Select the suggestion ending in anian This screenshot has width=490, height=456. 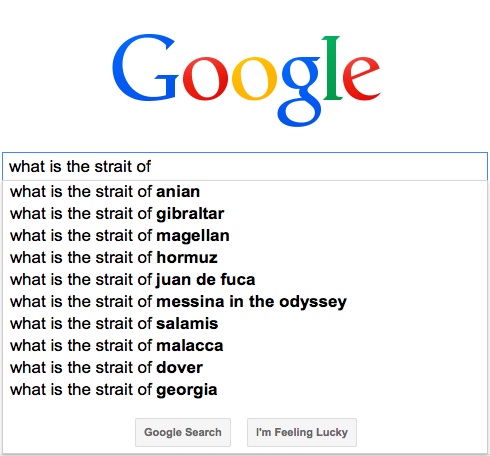[x=245, y=192]
